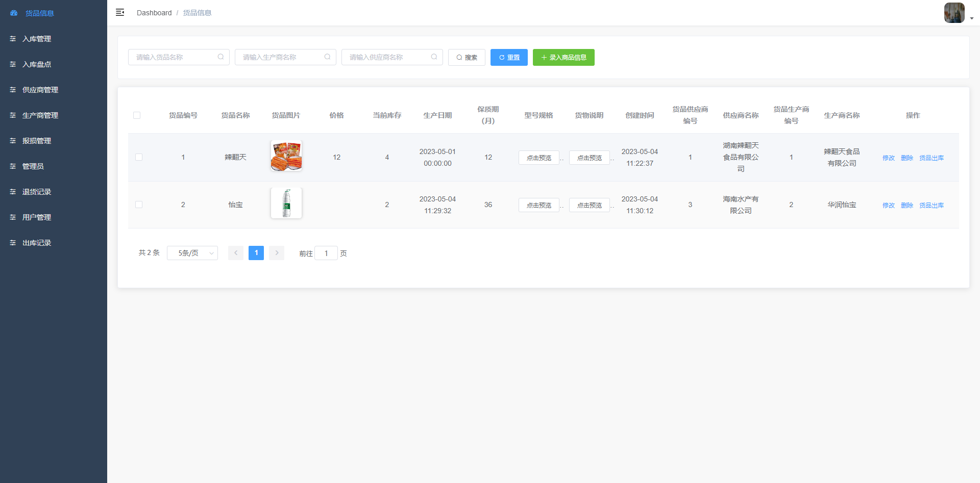
Task: Collapse the sidebar with the hamburger icon
Action: [x=120, y=13]
